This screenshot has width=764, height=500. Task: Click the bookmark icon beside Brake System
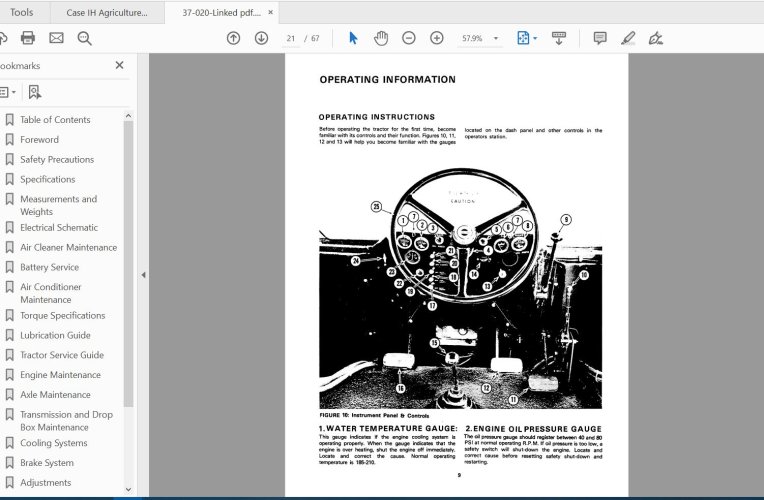(9, 462)
